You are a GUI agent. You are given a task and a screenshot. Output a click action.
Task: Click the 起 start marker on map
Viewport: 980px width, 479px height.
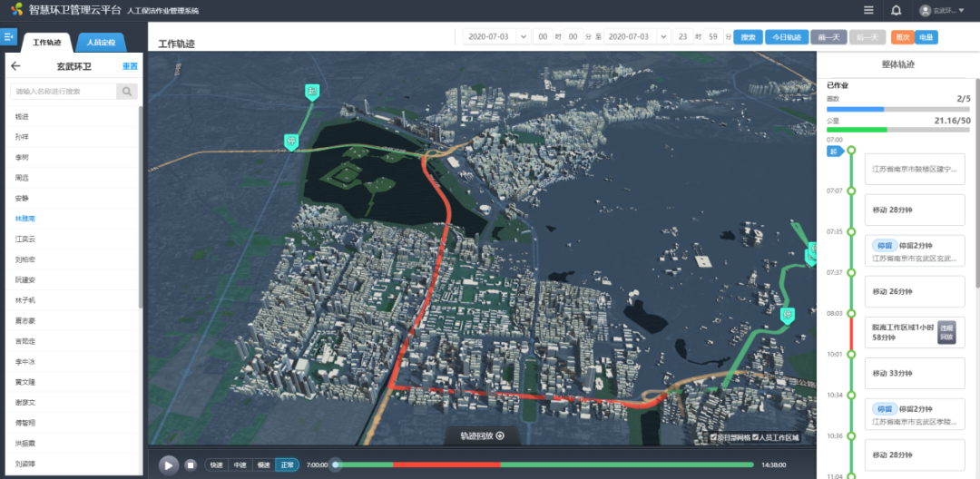coord(312,92)
